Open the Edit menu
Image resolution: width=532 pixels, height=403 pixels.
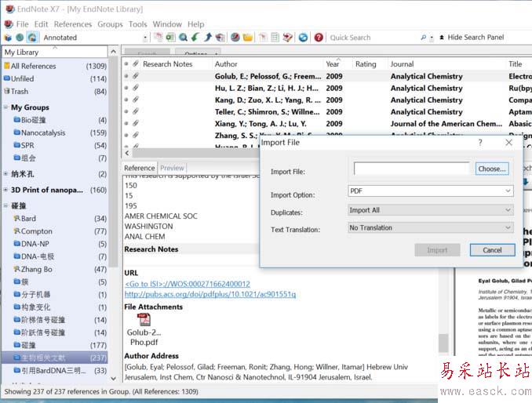tap(41, 24)
